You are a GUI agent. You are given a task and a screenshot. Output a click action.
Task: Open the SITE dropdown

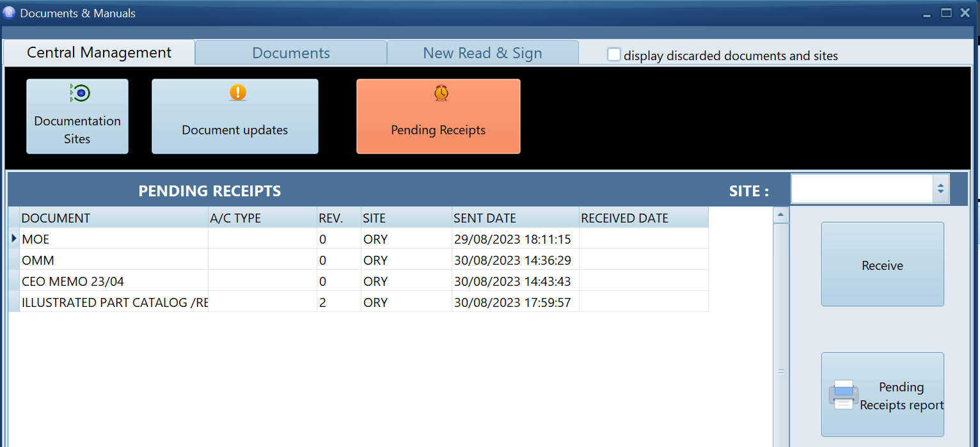tap(941, 189)
